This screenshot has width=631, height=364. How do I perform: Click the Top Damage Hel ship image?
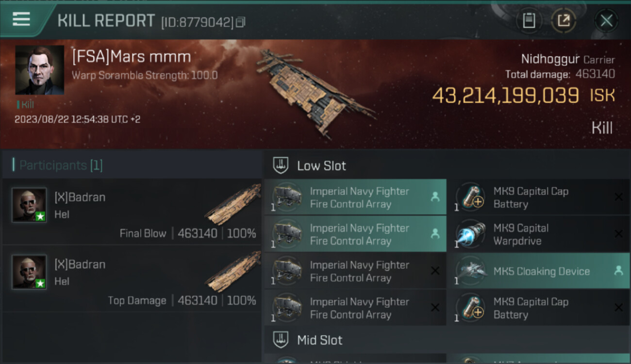(234, 273)
